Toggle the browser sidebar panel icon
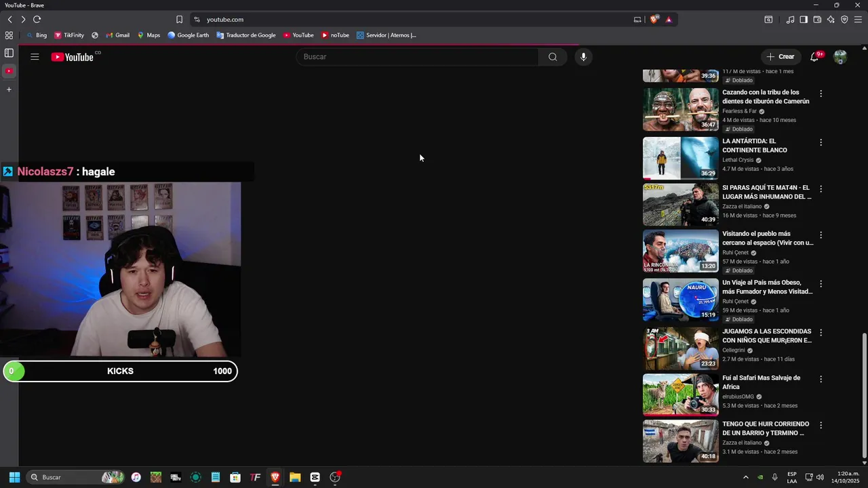This screenshot has width=868, height=488. 804,20
